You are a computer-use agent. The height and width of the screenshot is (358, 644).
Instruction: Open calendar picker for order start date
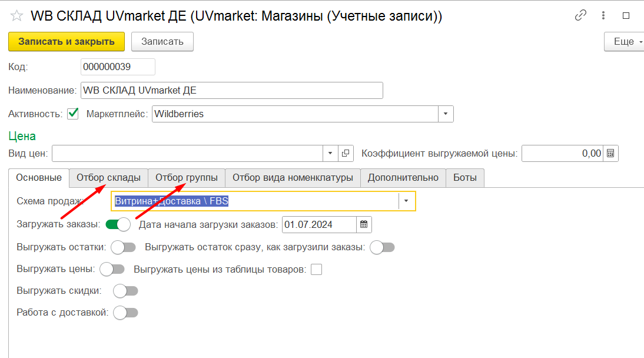[x=364, y=224]
